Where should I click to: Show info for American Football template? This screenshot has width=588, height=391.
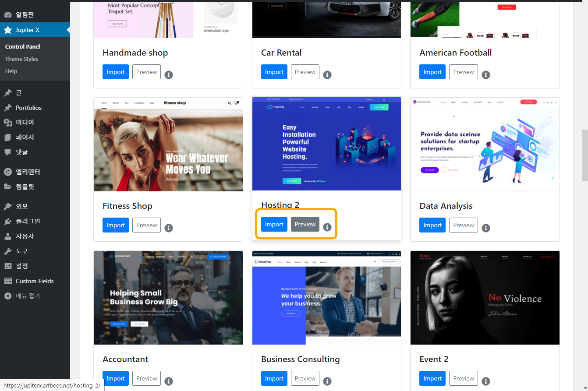click(485, 75)
